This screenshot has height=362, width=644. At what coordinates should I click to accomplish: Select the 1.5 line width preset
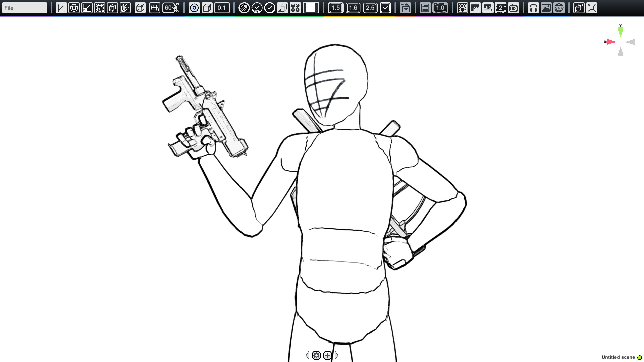point(336,8)
